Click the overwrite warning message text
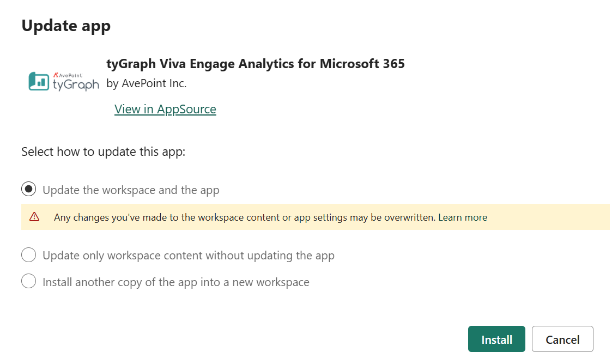The image size is (612, 364). coord(244,217)
